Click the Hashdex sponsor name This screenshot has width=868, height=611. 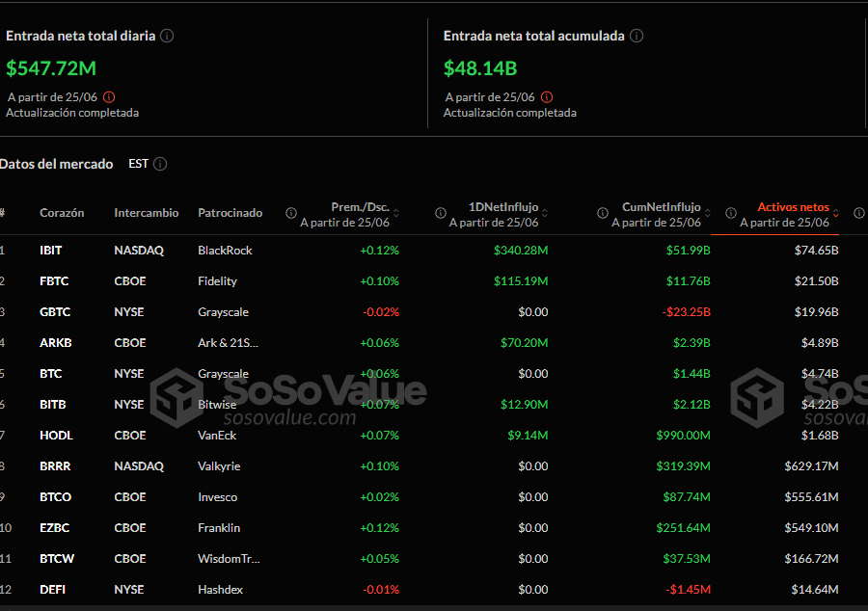point(220,590)
